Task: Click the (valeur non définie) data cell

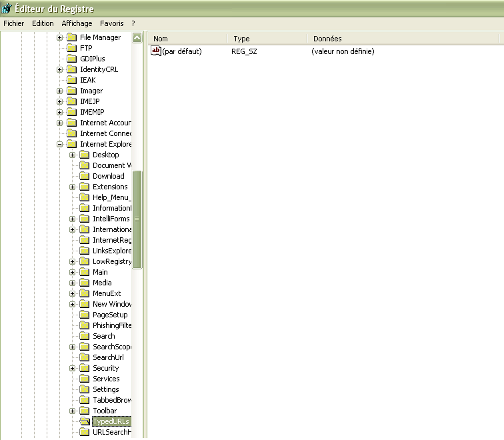Action: click(343, 51)
